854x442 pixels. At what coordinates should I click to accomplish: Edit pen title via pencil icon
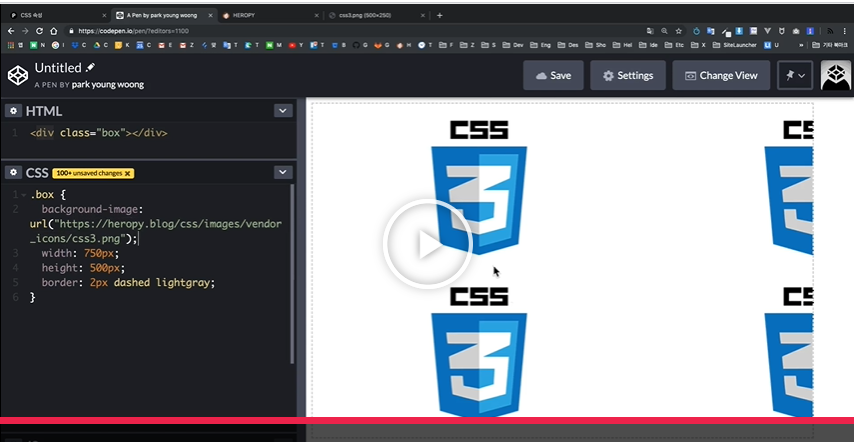point(90,67)
